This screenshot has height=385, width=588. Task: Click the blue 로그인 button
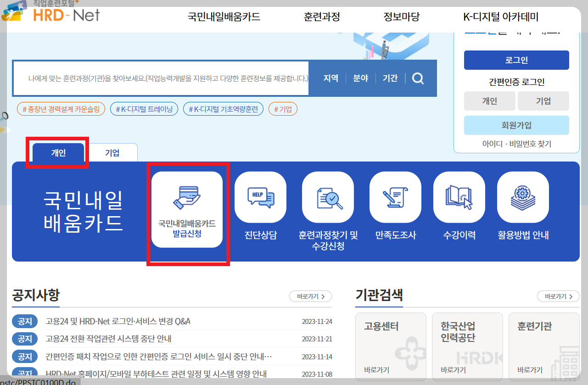pos(516,60)
